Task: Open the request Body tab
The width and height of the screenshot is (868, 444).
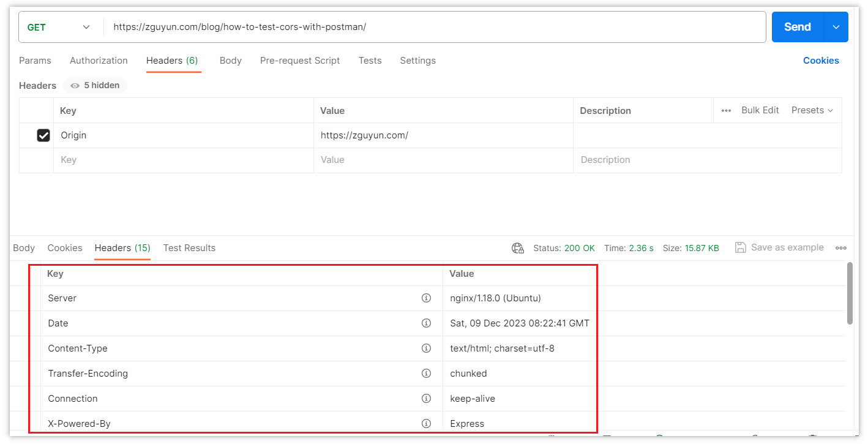Action: click(x=231, y=61)
